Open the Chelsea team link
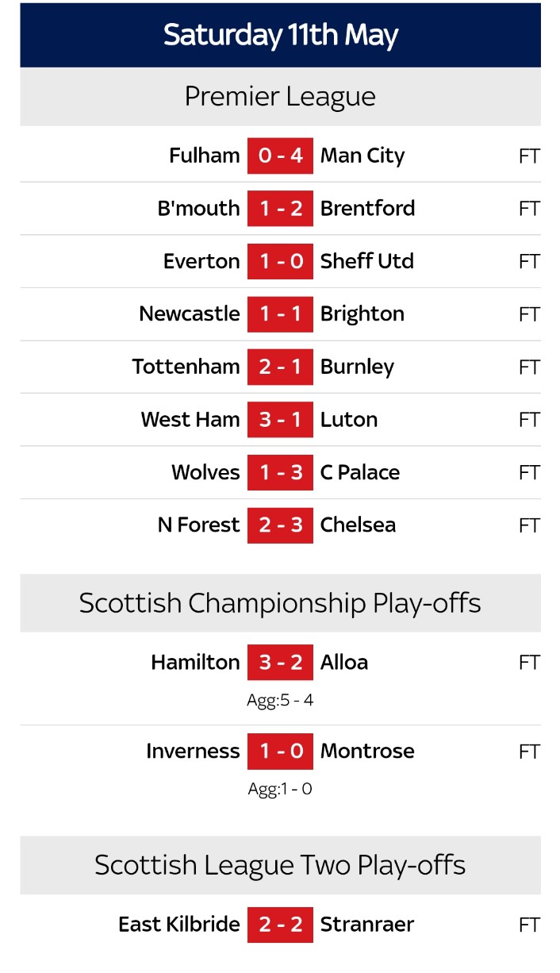Viewport: 560px width, 973px height. [358, 525]
